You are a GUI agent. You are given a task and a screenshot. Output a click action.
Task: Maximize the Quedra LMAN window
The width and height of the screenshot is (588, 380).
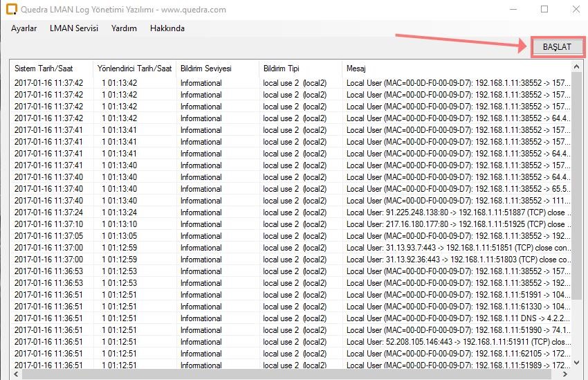(x=544, y=9)
